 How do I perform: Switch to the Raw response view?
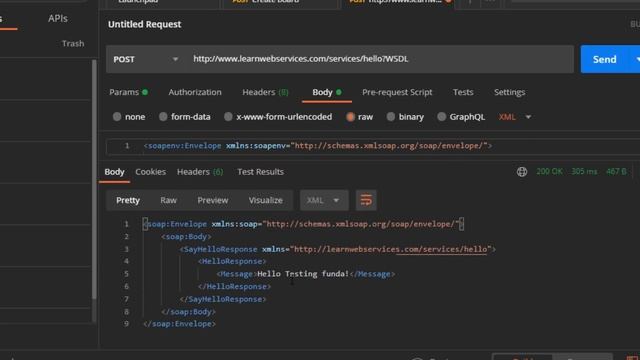pyautogui.click(x=168, y=200)
